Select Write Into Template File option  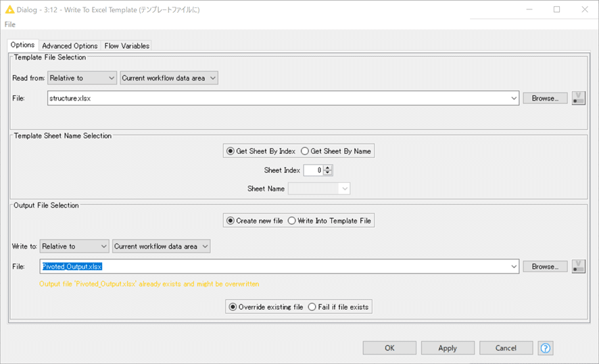pyautogui.click(x=293, y=221)
